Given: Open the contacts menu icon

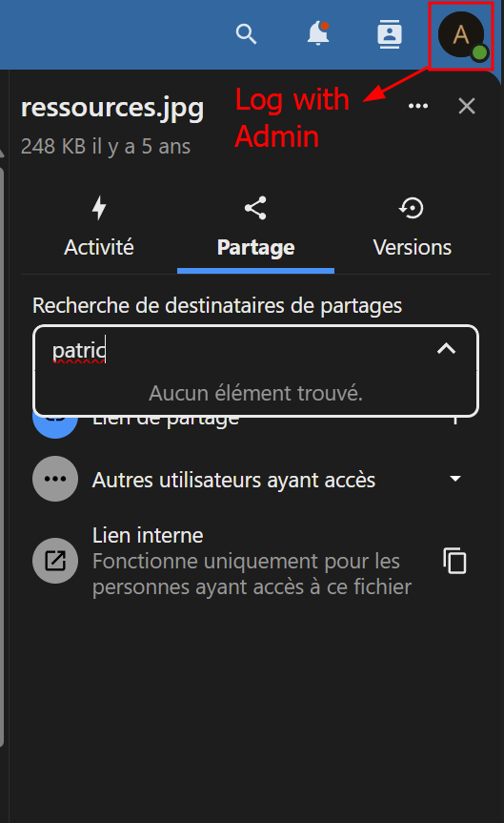Looking at the screenshot, I should tap(390, 34).
